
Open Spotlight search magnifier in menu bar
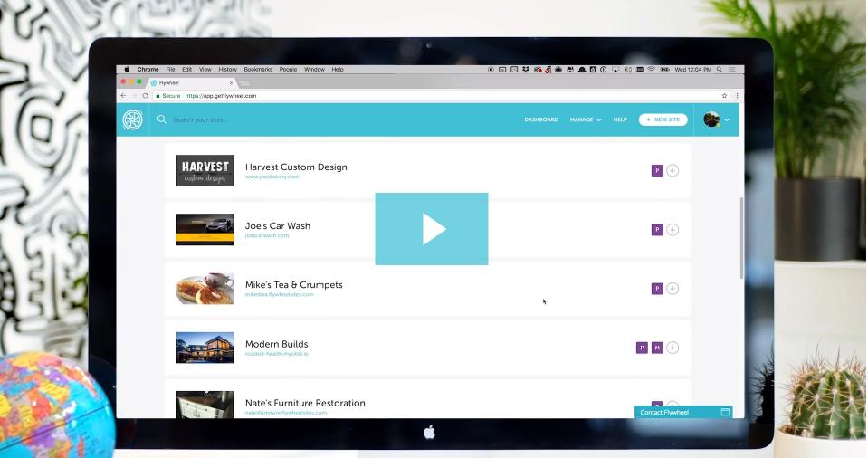720,69
